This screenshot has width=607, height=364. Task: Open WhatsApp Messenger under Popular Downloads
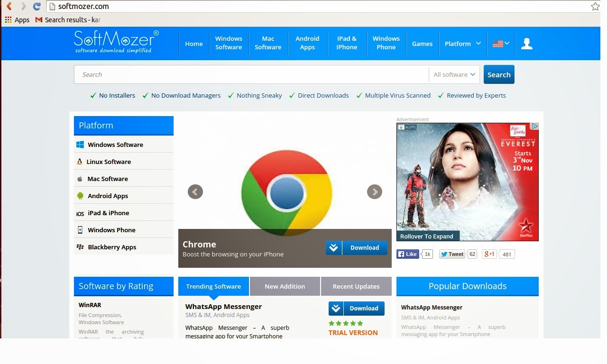tap(432, 307)
